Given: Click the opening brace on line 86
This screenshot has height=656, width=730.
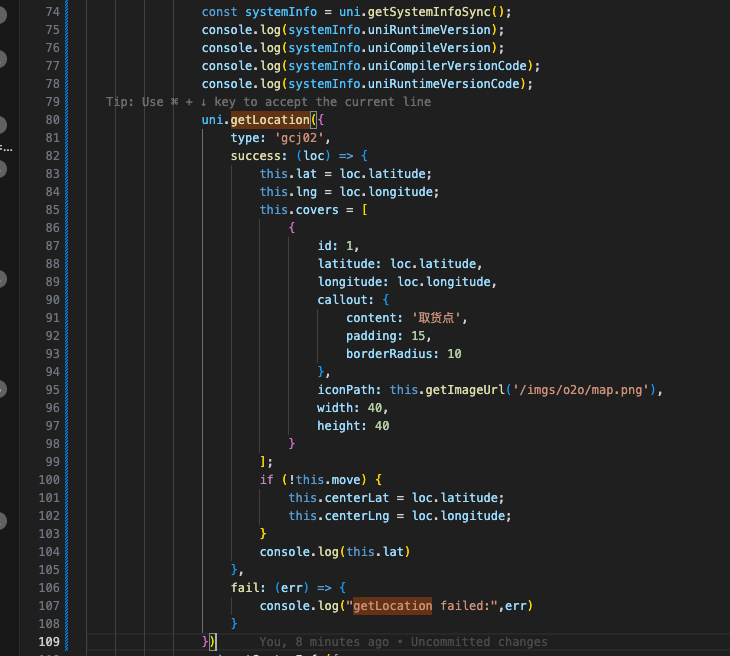Looking at the screenshot, I should 292,228.
